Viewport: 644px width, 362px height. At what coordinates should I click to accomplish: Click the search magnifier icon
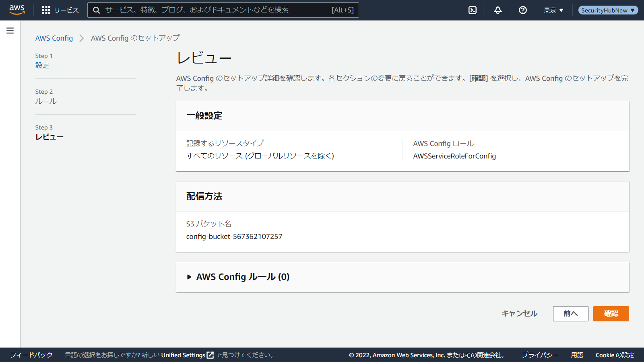coord(97,10)
